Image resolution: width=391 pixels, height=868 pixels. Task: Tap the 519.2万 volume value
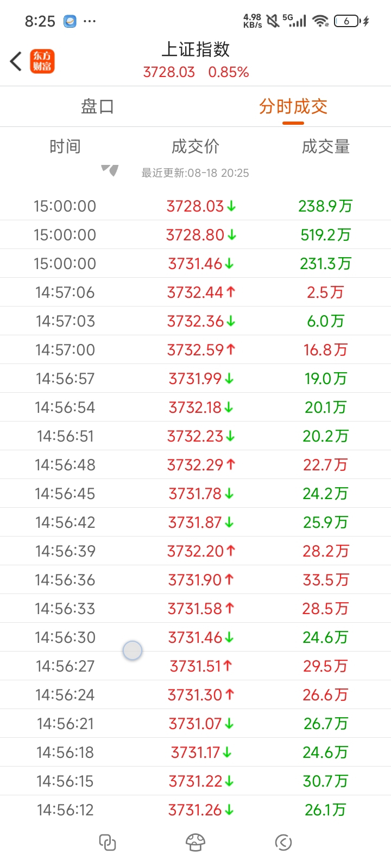pyautogui.click(x=326, y=235)
